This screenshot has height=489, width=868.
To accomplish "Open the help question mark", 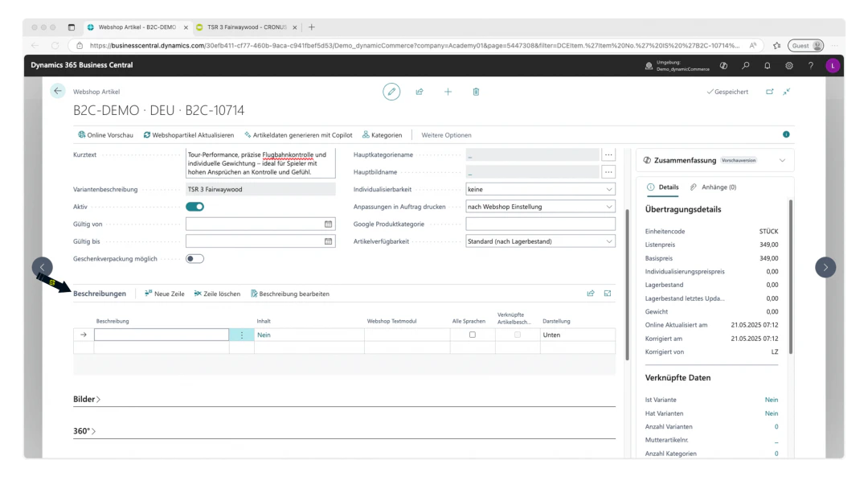I will 810,65.
